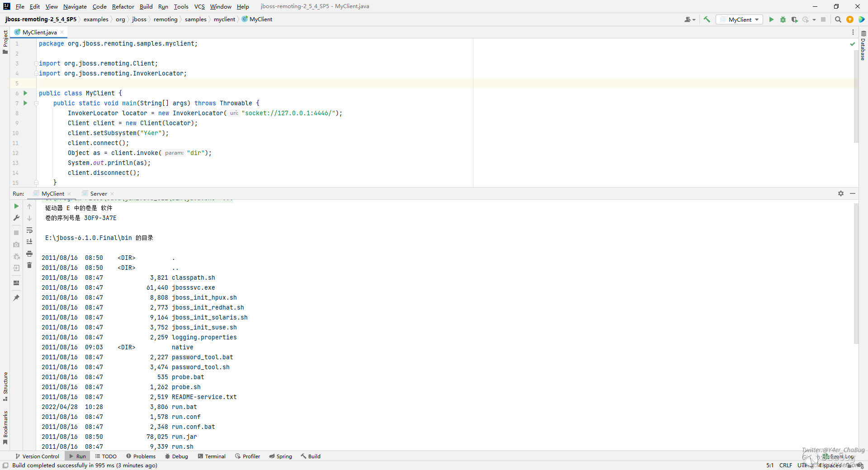Toggle soft-wrap in the Run console
This screenshot has height=470, width=868.
click(x=29, y=230)
